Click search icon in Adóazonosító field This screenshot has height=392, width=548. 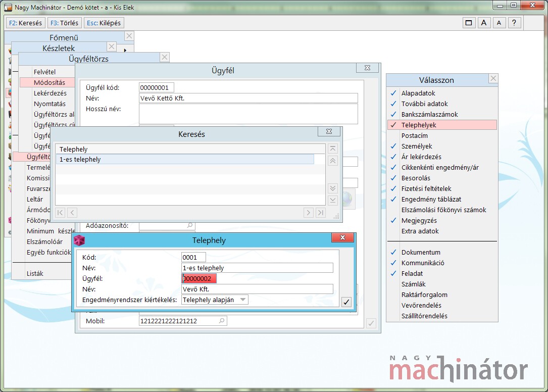189,225
